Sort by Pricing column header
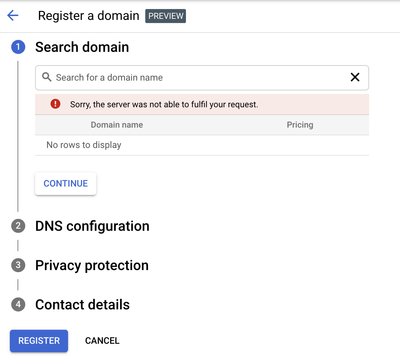The width and height of the screenshot is (400, 364). (300, 125)
